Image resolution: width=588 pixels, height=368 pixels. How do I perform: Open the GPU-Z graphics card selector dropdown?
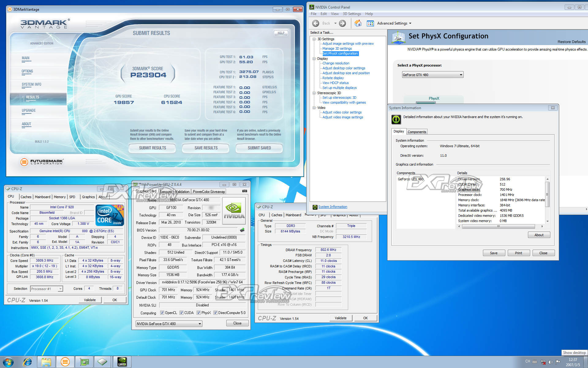coord(169,324)
